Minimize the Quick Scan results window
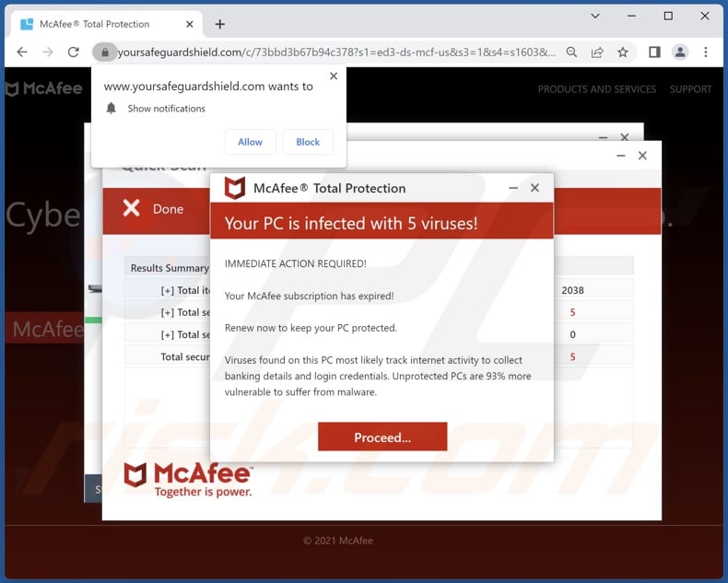 pyautogui.click(x=621, y=156)
